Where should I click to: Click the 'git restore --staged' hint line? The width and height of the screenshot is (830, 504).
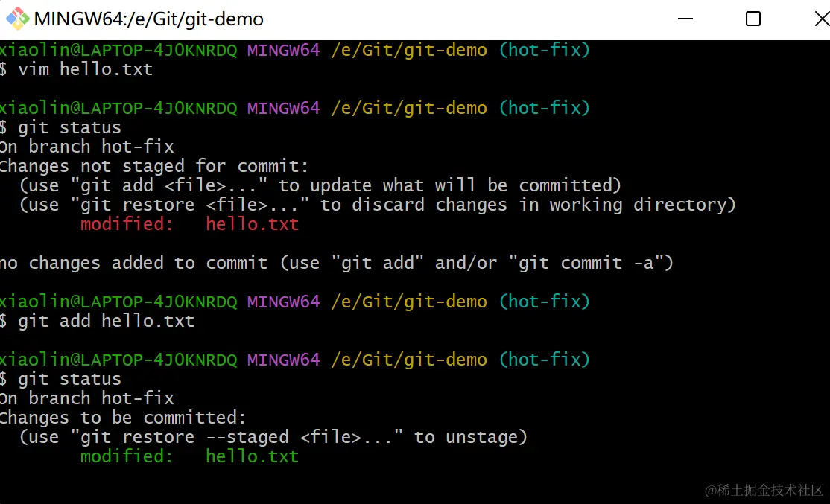pyautogui.click(x=273, y=437)
